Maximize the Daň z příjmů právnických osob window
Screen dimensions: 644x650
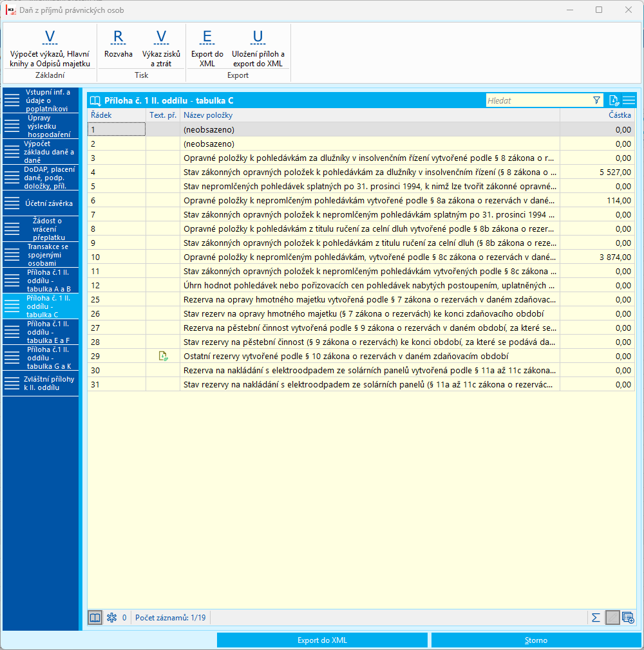point(599,10)
